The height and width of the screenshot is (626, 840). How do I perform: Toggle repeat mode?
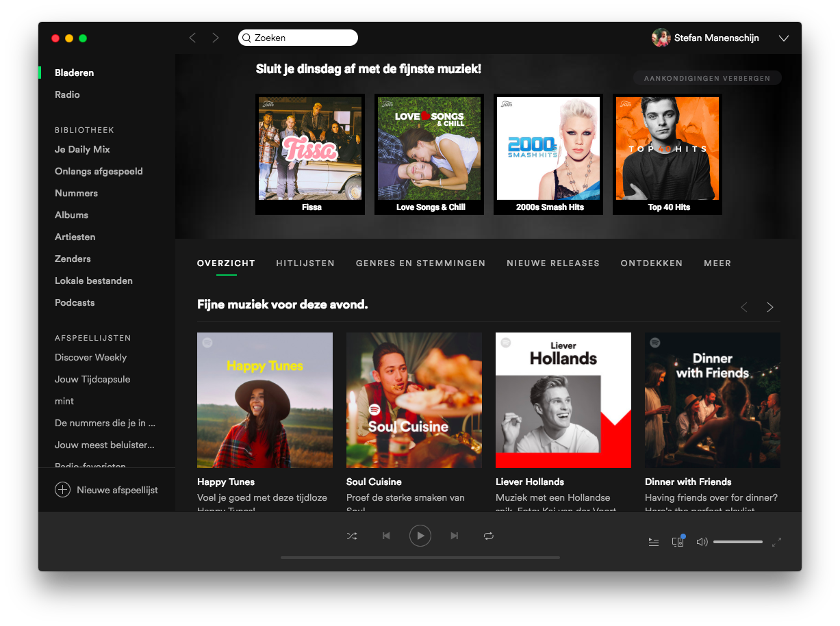[x=488, y=536]
